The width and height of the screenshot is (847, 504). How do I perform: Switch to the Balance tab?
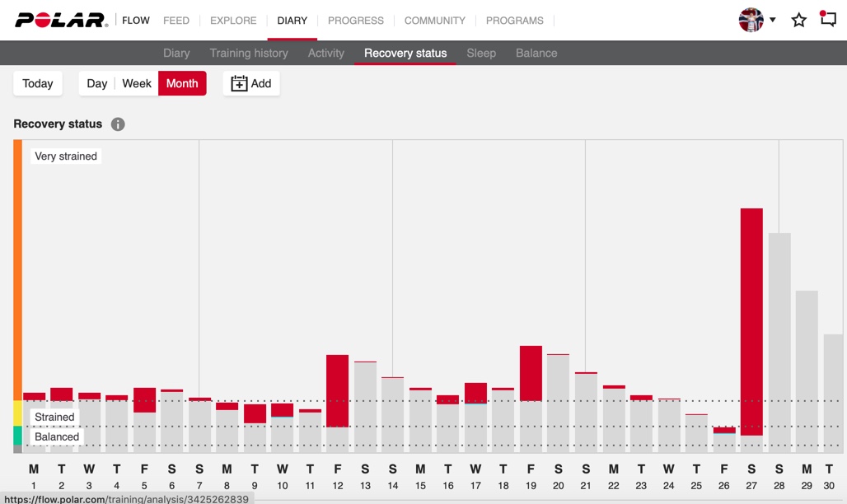[x=536, y=53]
